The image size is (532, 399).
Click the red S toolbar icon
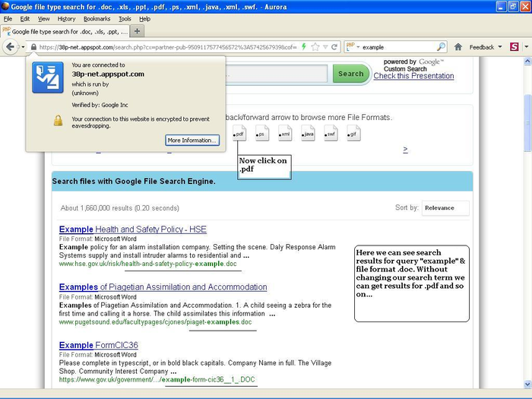pyautogui.click(x=515, y=47)
